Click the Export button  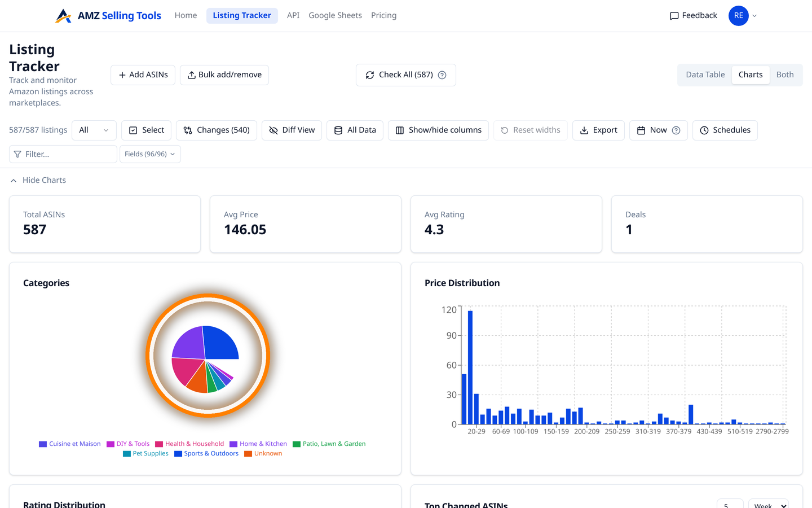click(598, 130)
